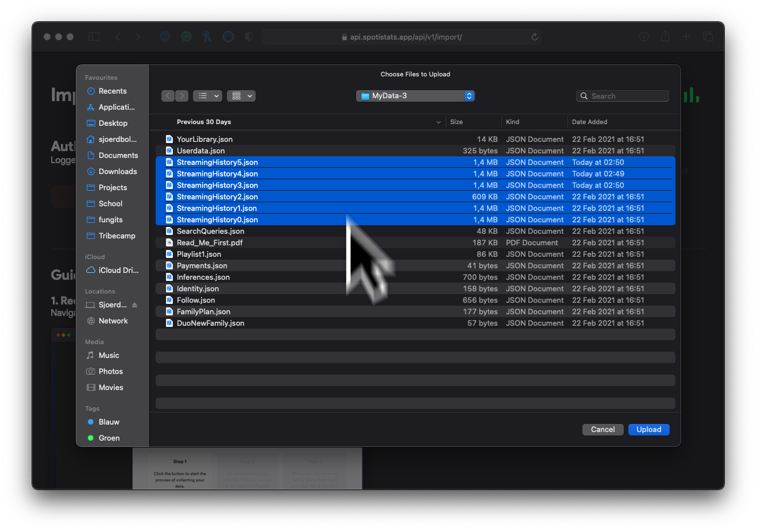Eject the Sjoerd disk in Locations
Screen dimensions: 757x532
tap(134, 305)
